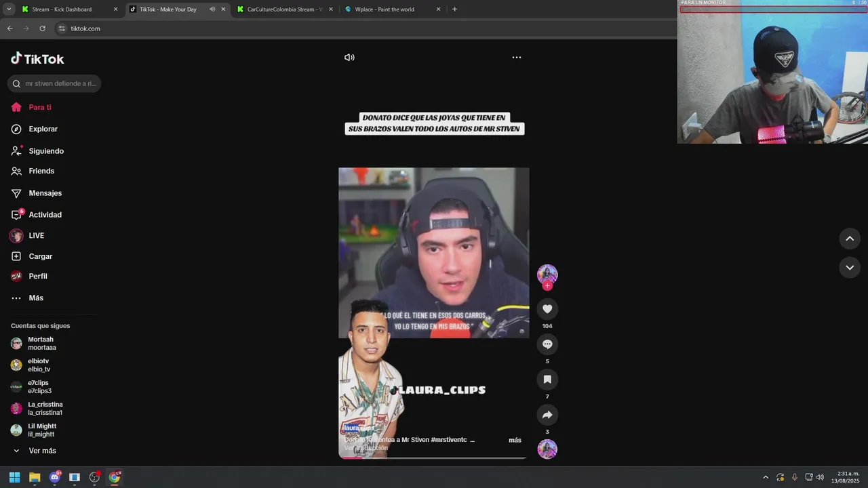Open a new browser tab
The width and height of the screenshot is (868, 488).
tap(454, 9)
